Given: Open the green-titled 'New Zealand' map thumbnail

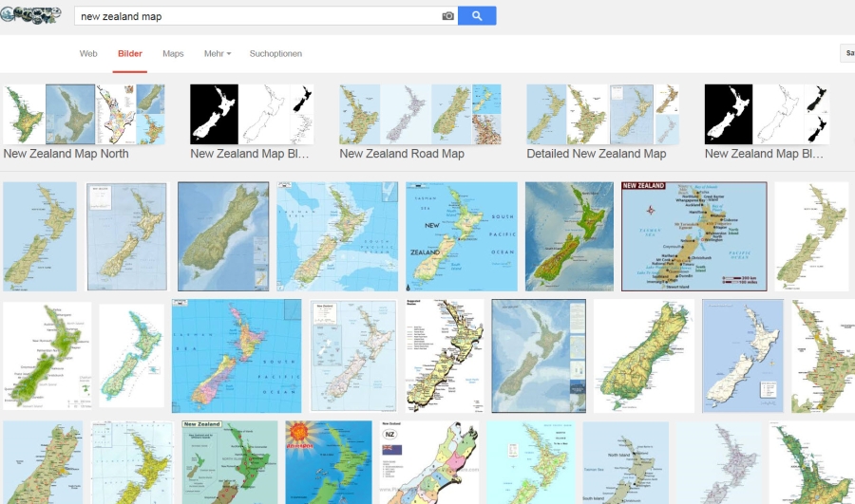Looking at the screenshot, I should click(x=230, y=462).
